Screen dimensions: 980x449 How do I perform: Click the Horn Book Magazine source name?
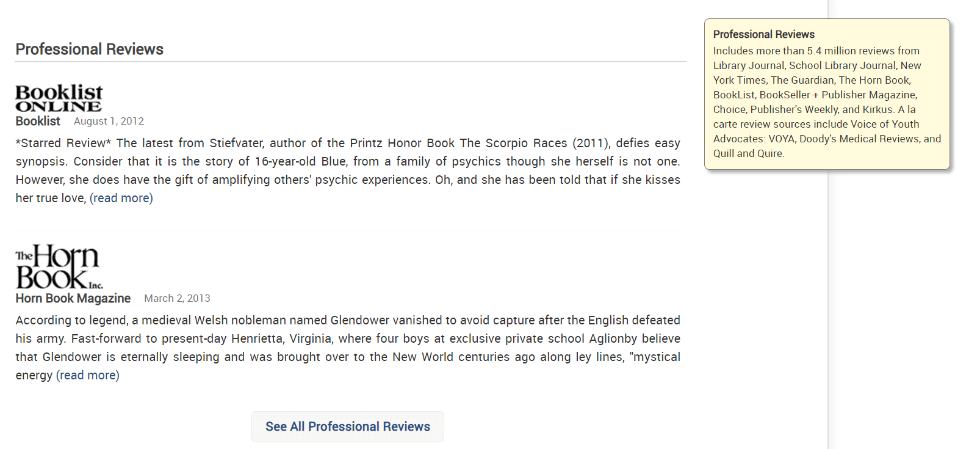pos(73,298)
